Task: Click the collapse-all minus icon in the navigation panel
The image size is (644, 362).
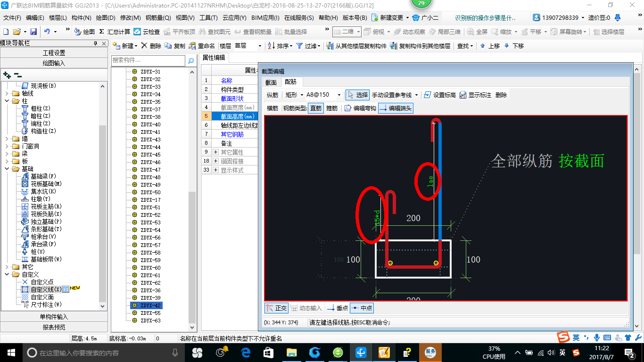Action: (18, 74)
